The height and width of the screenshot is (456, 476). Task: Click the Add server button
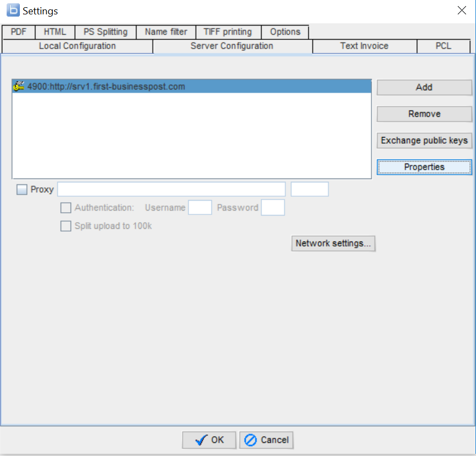(424, 87)
